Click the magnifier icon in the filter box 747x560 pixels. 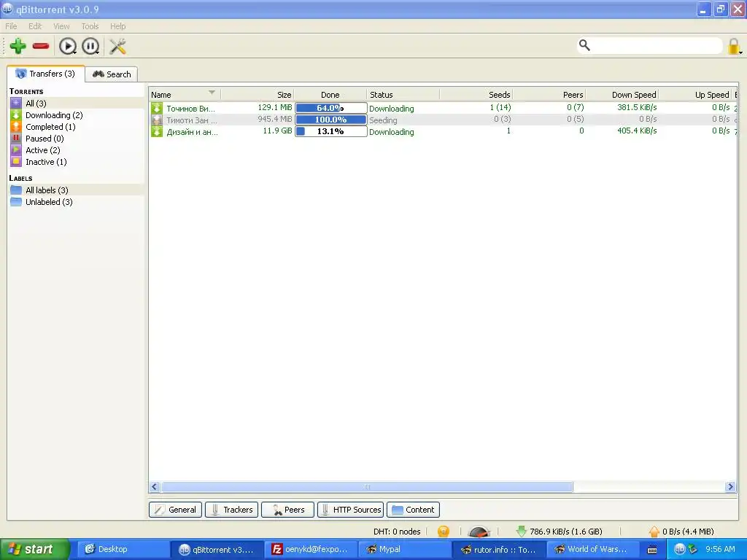pyautogui.click(x=584, y=45)
